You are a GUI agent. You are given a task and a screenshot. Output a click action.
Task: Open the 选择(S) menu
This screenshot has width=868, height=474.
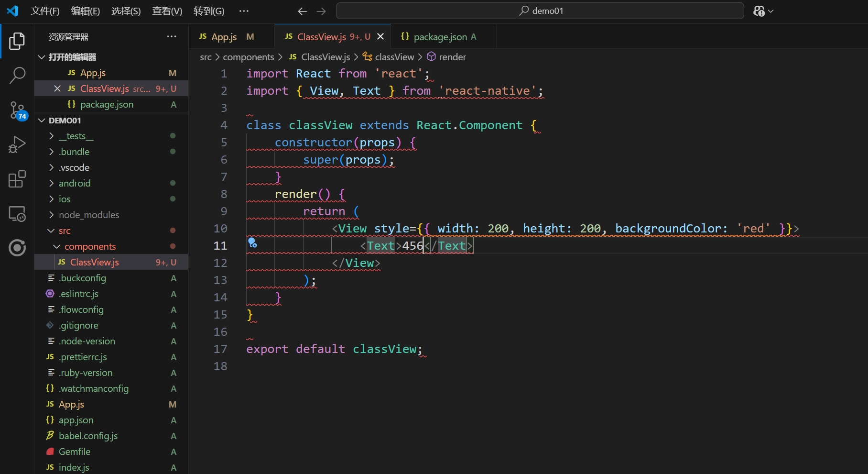[126, 11]
